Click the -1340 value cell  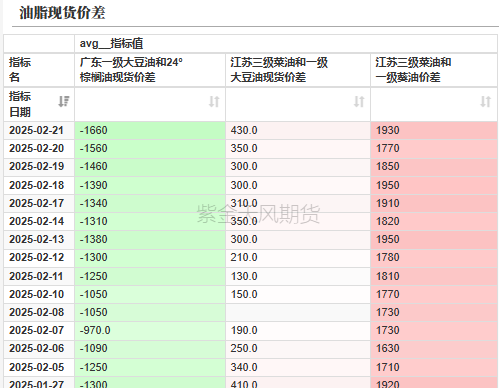[150, 203]
